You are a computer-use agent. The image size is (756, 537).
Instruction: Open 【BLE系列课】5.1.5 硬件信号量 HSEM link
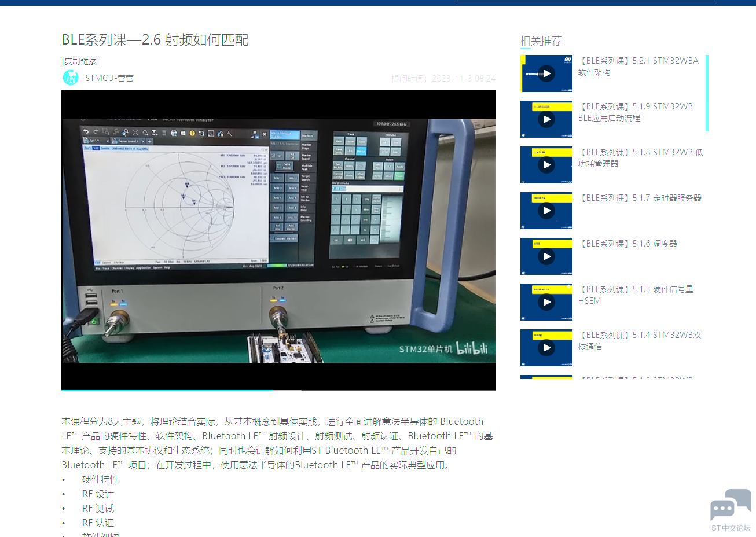pos(636,295)
